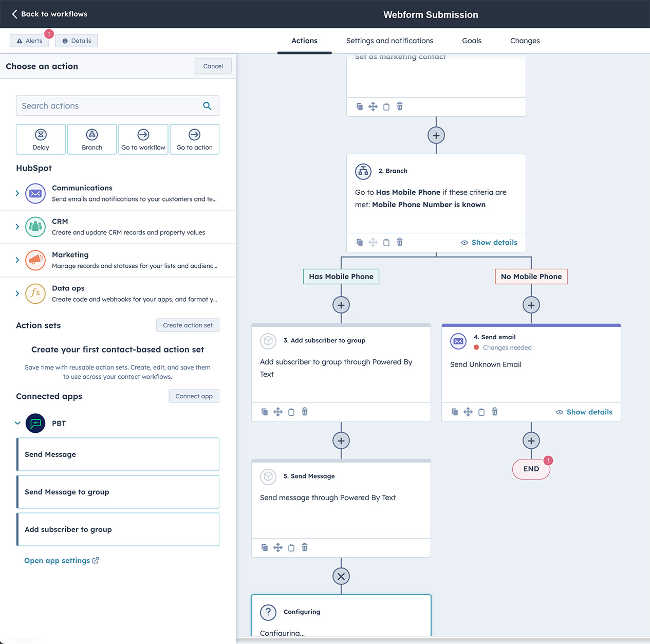Switch to the Settings and notifications tab

click(389, 41)
